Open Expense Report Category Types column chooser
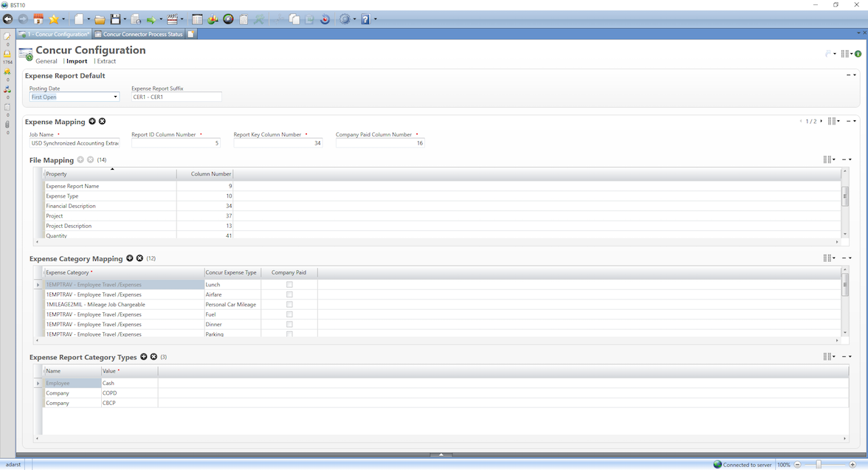Screen dimensions: 868x470 click(x=829, y=356)
